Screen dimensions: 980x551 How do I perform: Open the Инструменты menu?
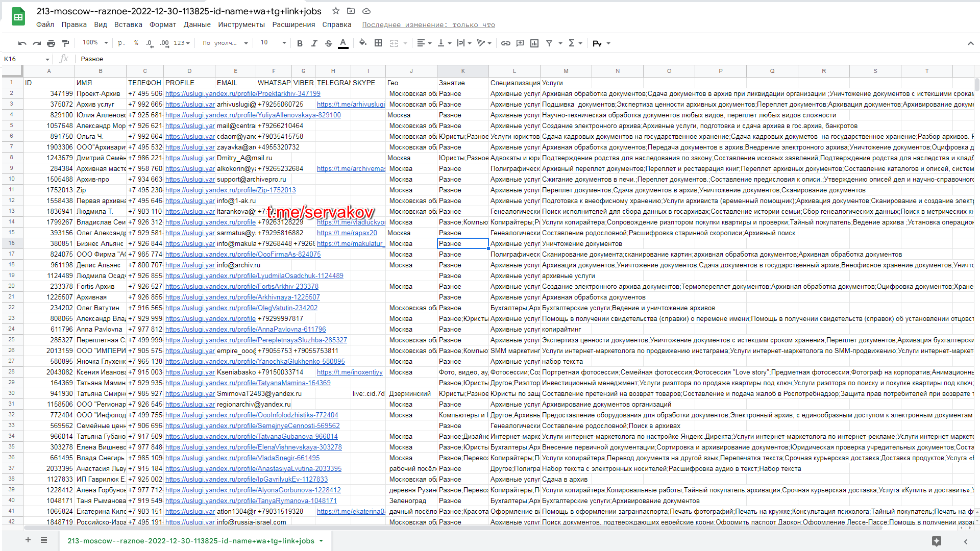pyautogui.click(x=241, y=24)
